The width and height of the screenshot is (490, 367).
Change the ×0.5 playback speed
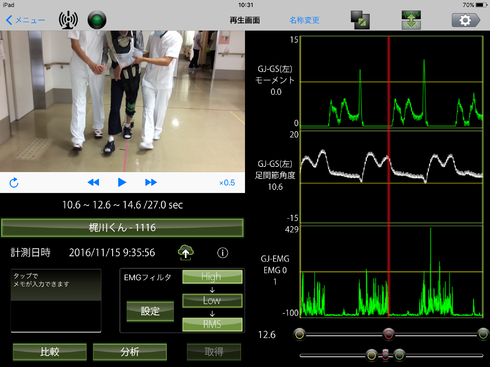click(227, 183)
